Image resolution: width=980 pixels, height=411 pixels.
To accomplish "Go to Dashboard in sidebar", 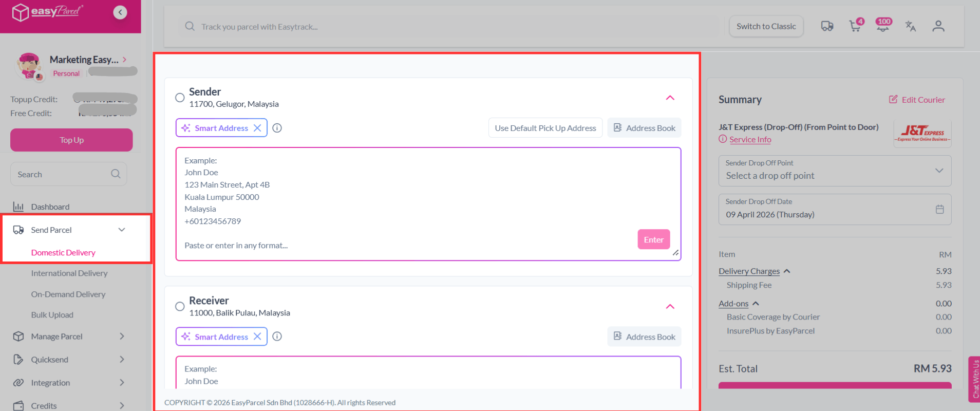I will point(50,207).
